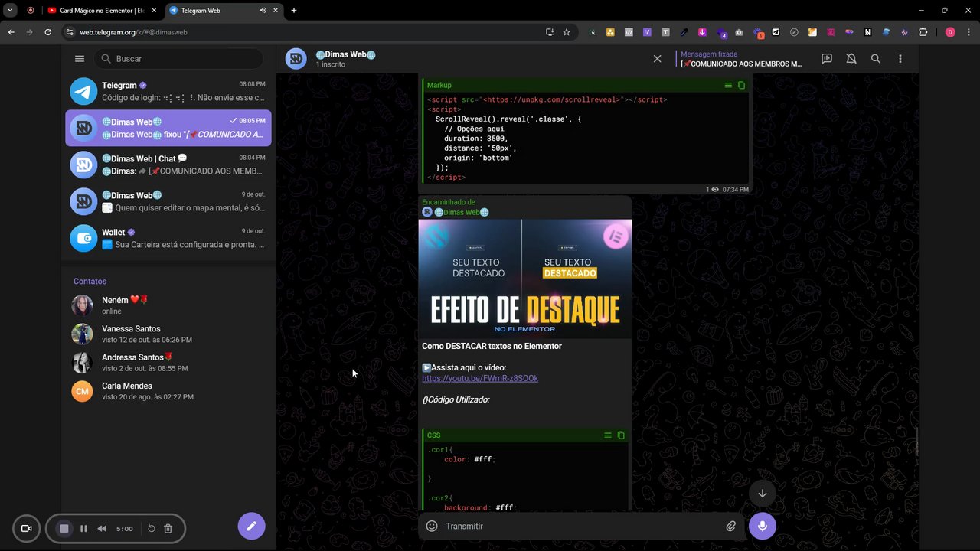Delete the recording with trash icon
This screenshot has width=980, height=551.
168,528
